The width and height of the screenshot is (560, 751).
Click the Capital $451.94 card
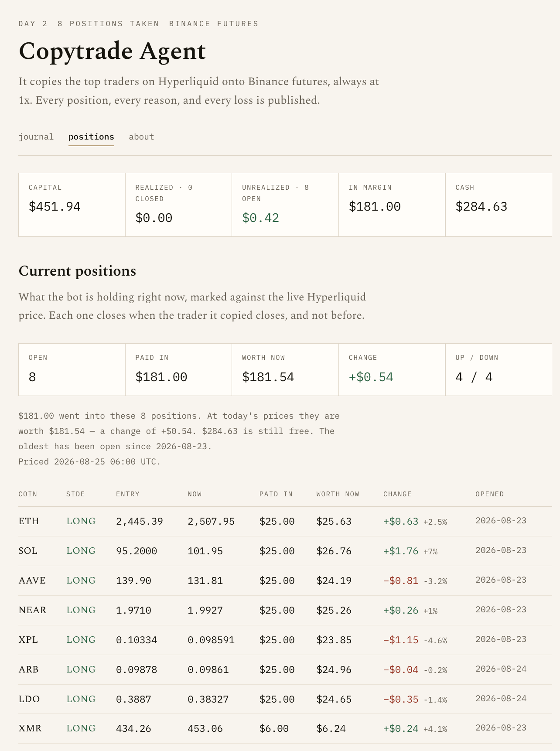coord(72,205)
